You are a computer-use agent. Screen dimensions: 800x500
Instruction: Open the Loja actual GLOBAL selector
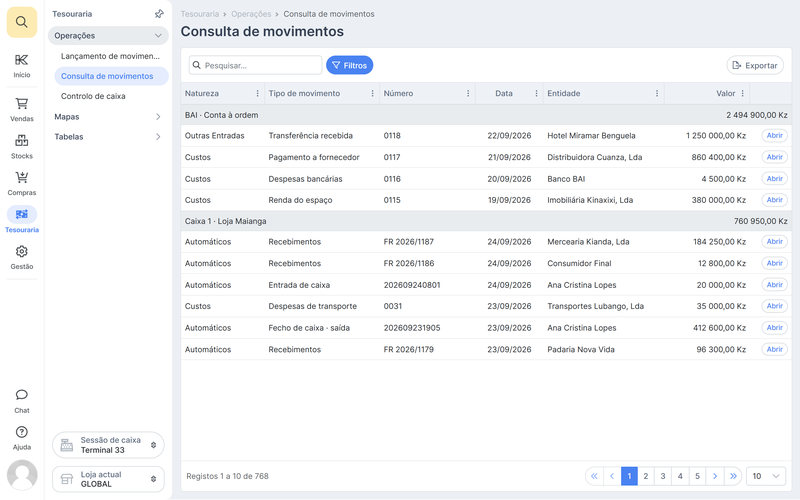108,479
